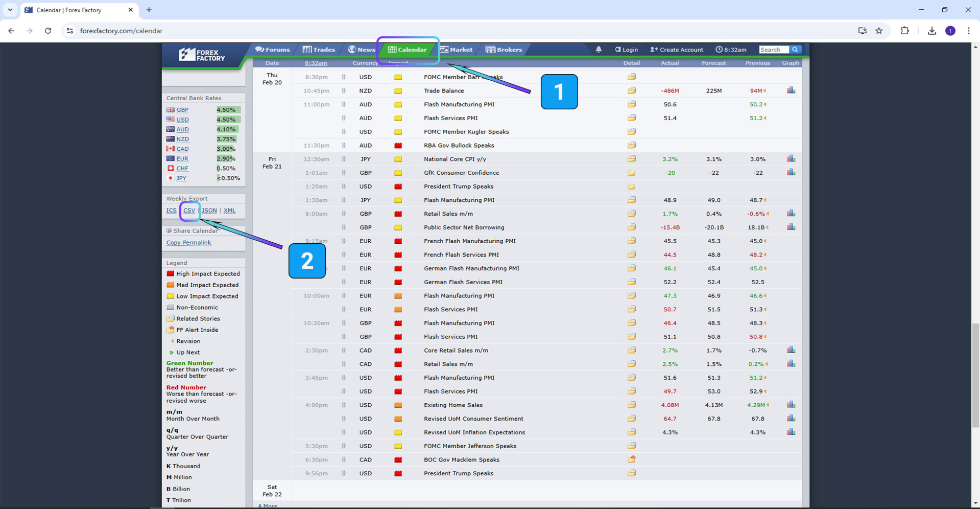Open detail folder for Trade Balance row

coord(632,90)
